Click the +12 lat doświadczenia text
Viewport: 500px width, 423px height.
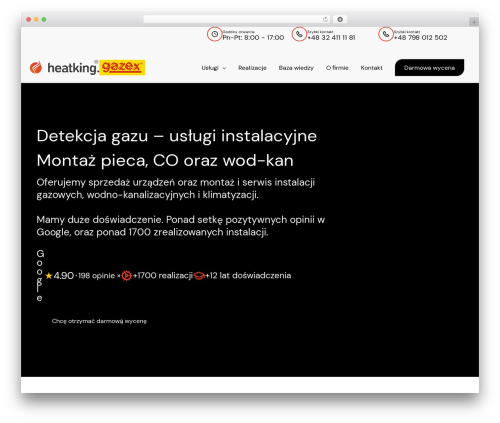coord(248,275)
